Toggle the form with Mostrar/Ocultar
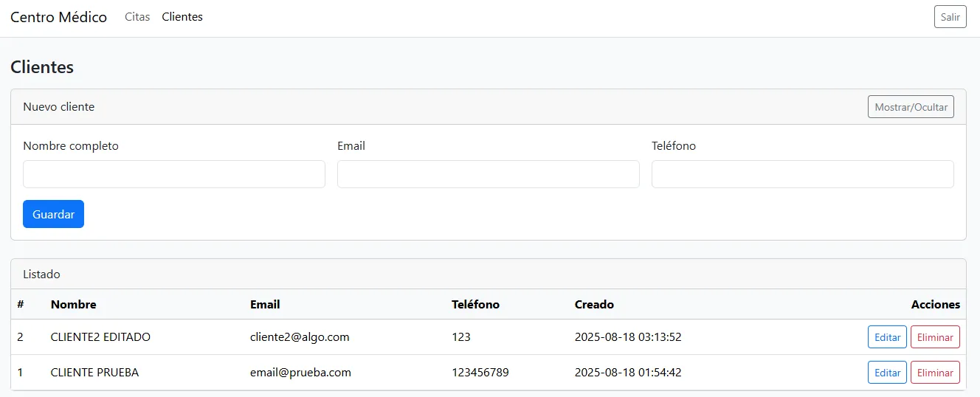The image size is (980, 397). coord(911,107)
